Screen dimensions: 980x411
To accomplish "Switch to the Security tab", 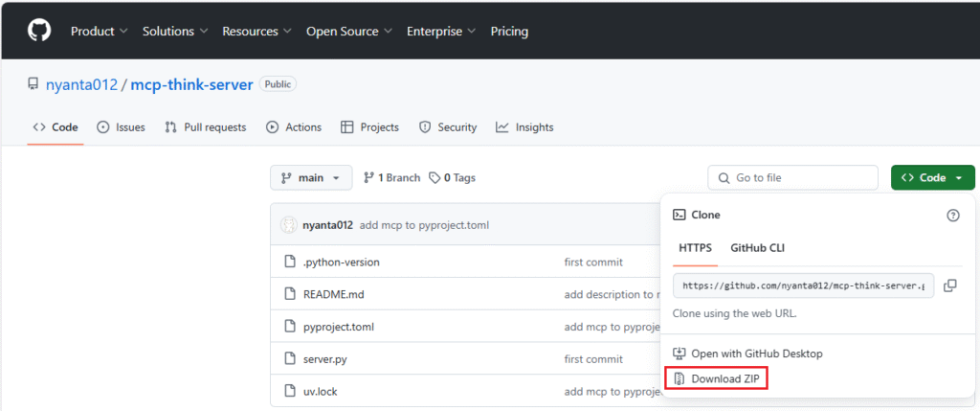I will click(x=448, y=127).
